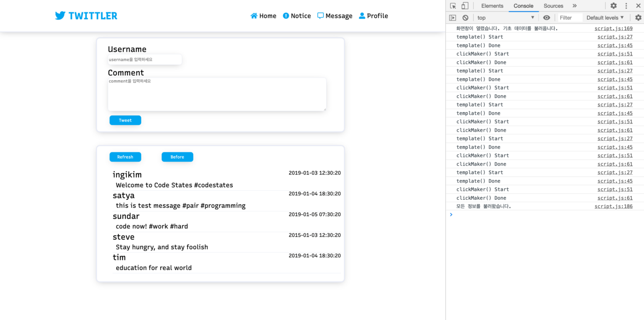Click '모든 정보를 불러왔습니다.' console log entry

click(x=483, y=206)
